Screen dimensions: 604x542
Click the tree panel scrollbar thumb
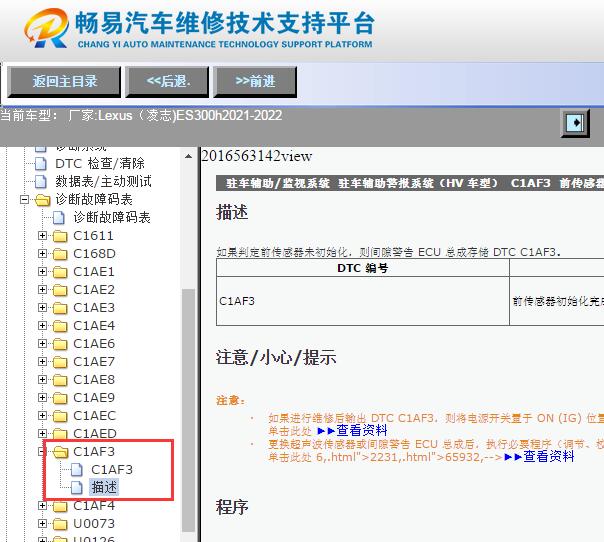(188, 410)
